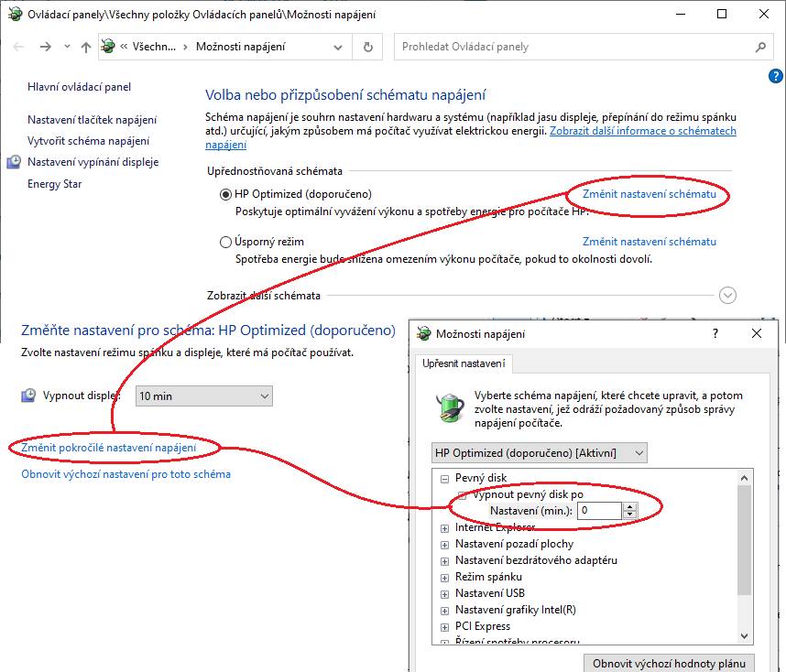
Task: Expand Nastavení pozadí plochy node
Action: pyautogui.click(x=444, y=545)
